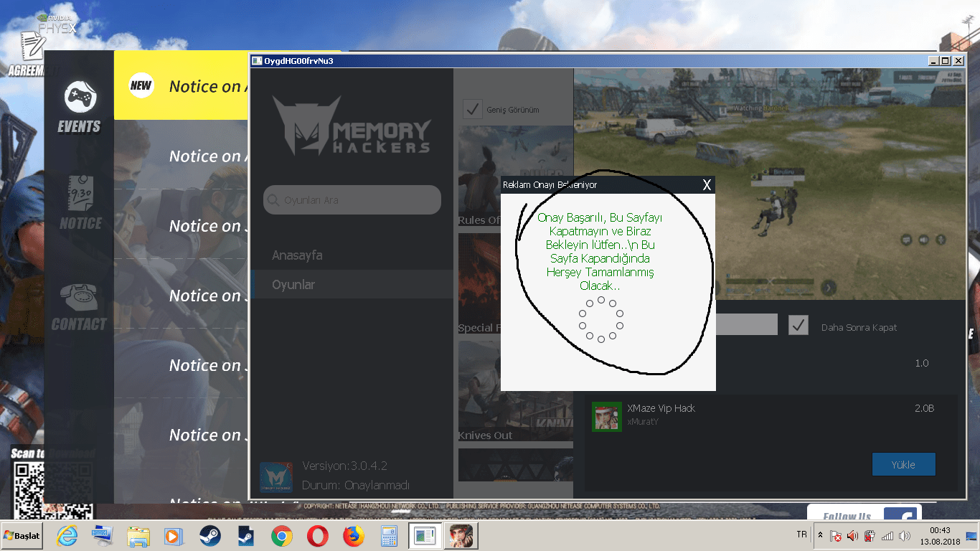The height and width of the screenshot is (551, 980).
Task: Click the QR code in launcher
Action: coord(53,491)
